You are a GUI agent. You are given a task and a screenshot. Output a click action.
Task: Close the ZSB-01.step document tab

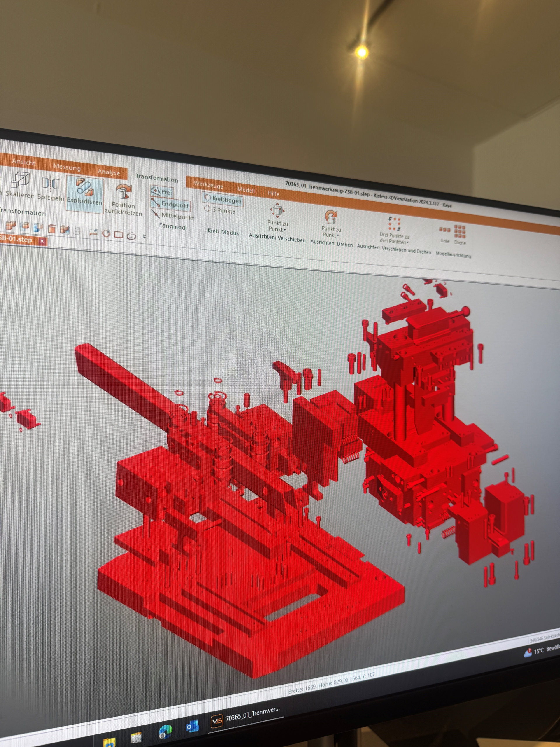point(42,241)
